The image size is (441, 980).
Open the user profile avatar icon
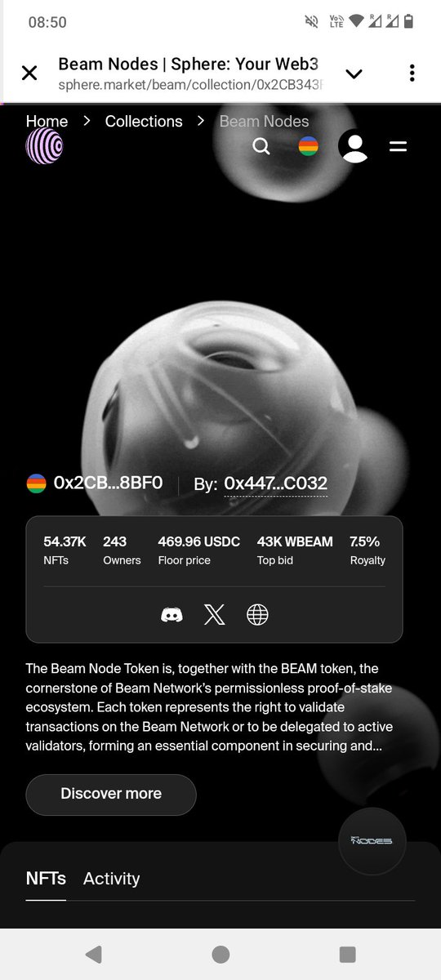pyautogui.click(x=354, y=146)
